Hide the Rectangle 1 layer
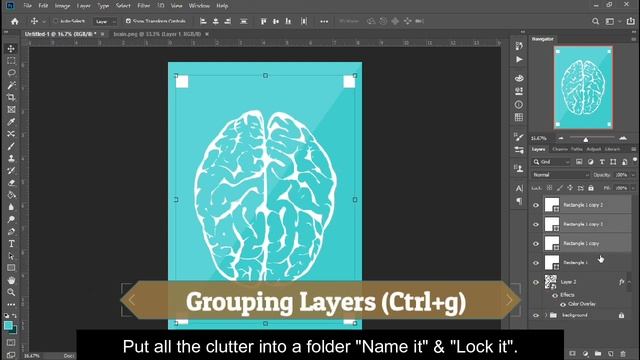This screenshot has height=360, width=640. pyautogui.click(x=536, y=263)
